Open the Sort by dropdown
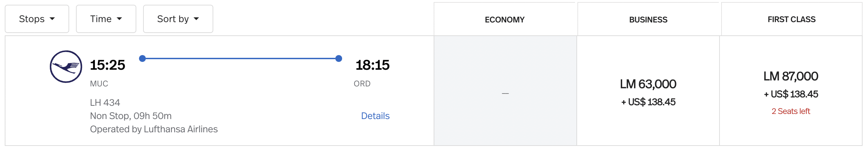 tap(178, 19)
